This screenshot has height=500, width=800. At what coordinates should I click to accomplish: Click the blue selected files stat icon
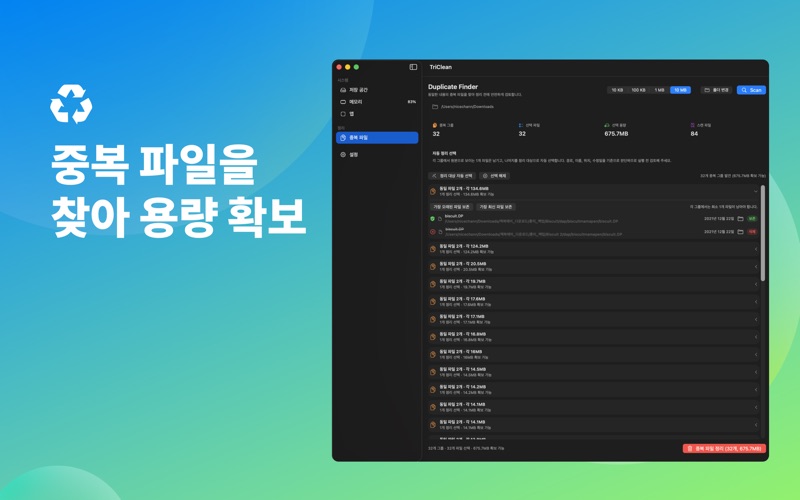pyautogui.click(x=520, y=125)
